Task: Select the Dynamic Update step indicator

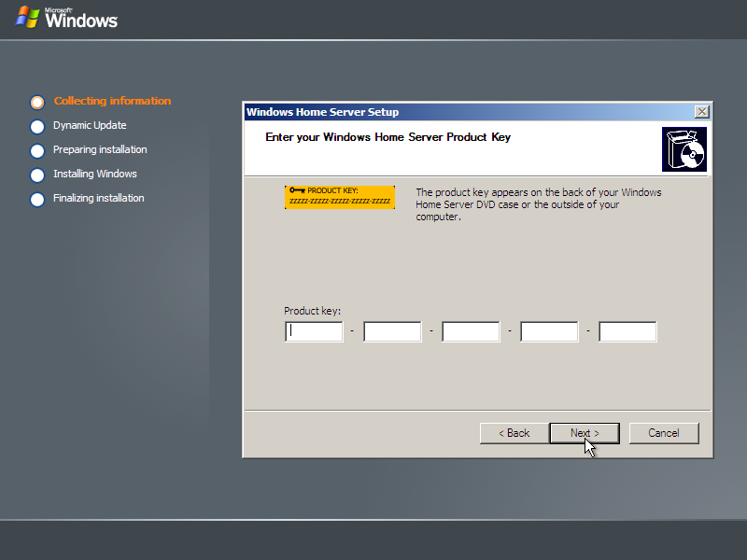Action: (37, 126)
